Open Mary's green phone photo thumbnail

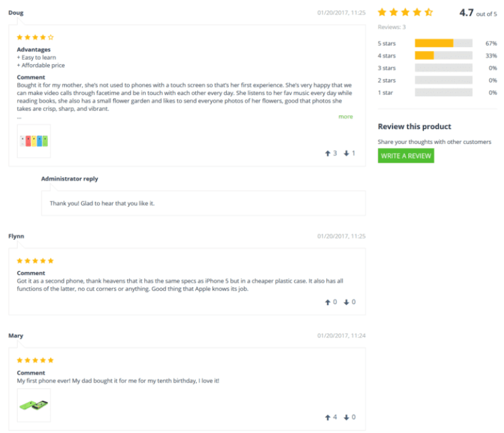(x=34, y=405)
